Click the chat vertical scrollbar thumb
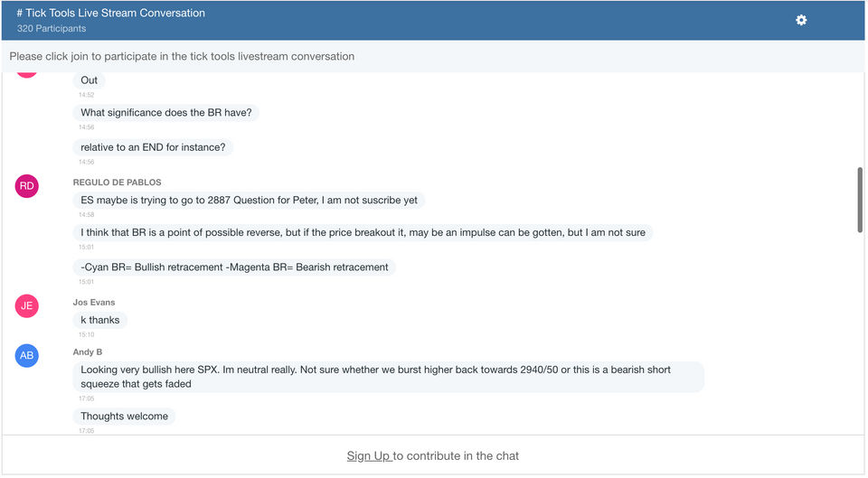 click(861, 200)
